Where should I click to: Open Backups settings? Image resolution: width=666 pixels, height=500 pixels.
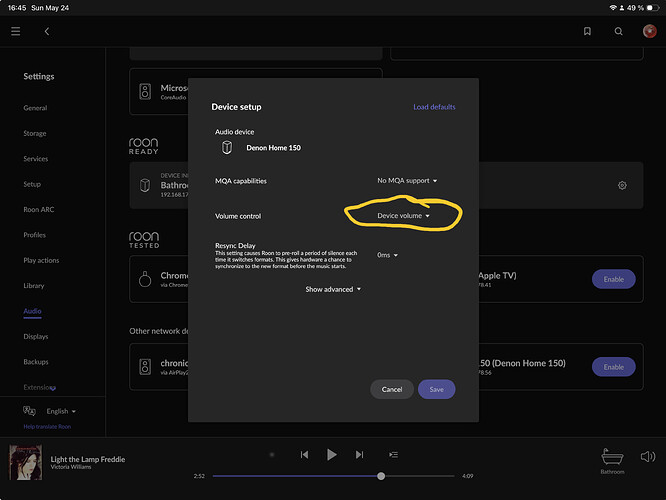36,362
